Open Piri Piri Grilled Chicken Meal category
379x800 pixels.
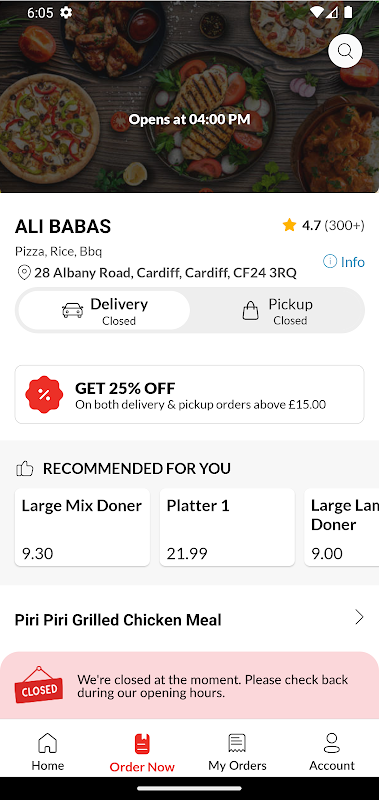(x=189, y=619)
